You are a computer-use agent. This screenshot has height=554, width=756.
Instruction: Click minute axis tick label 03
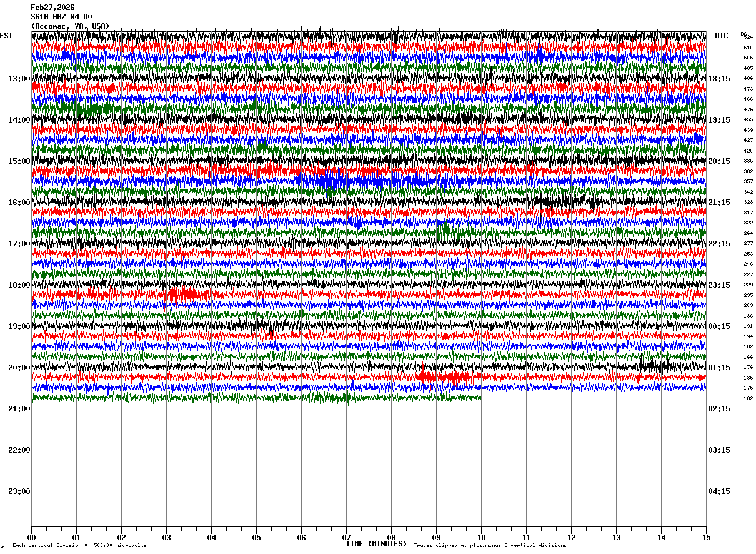point(166,537)
